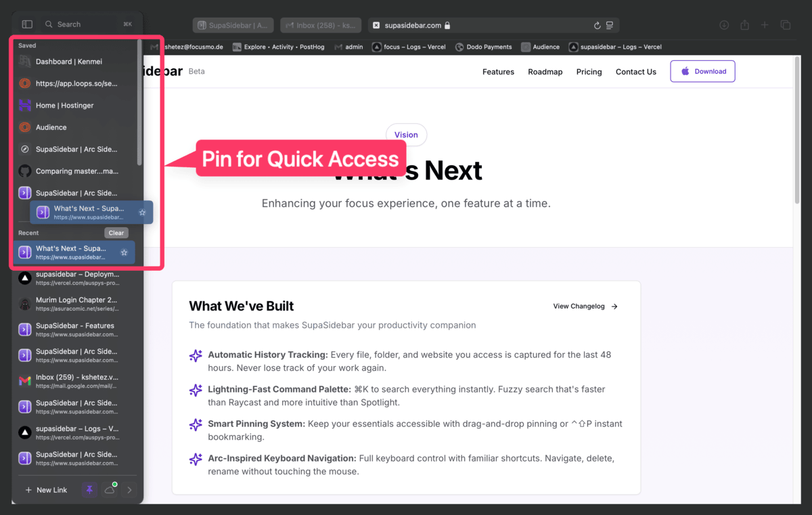Expand the sidebar using the chevron arrow

(x=129, y=490)
